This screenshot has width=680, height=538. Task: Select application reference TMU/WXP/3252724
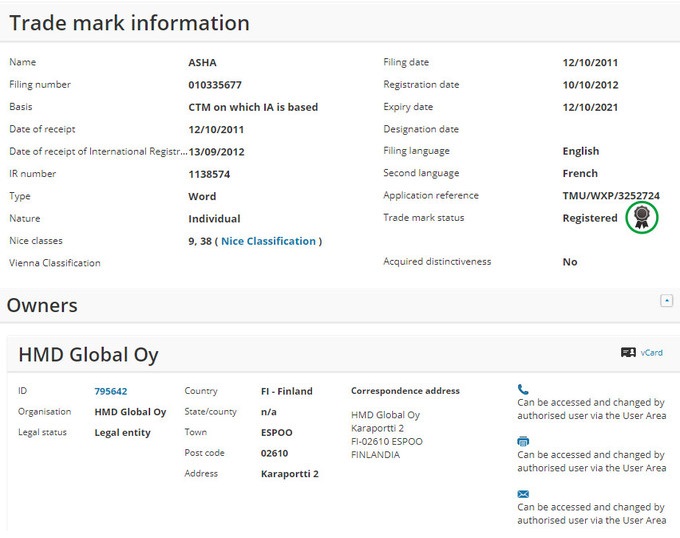tap(611, 196)
